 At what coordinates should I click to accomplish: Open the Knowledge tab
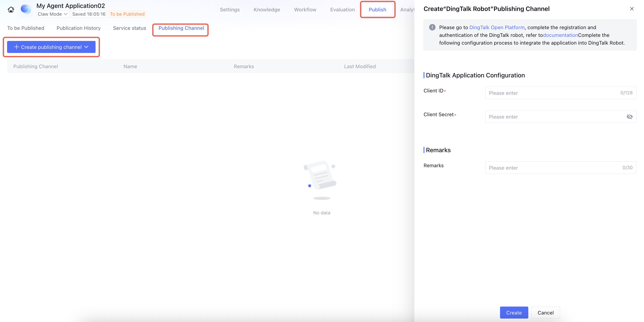267,9
